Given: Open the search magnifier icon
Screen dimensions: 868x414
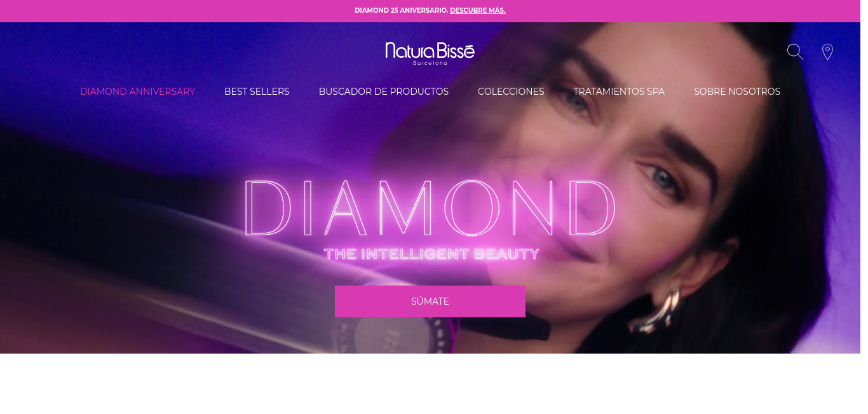Looking at the screenshot, I should click(795, 52).
